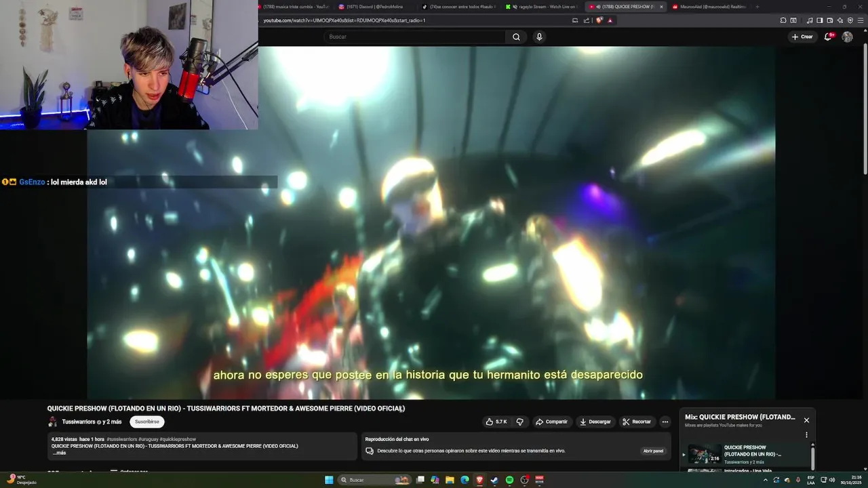Image resolution: width=868 pixels, height=488 pixels.
Task: Open File Explorer from the taskbar
Action: pyautogui.click(x=450, y=480)
